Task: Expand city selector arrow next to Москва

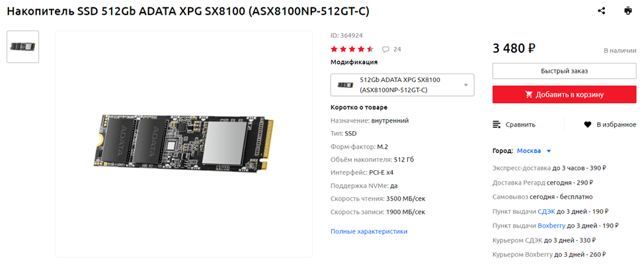Action: (549, 152)
